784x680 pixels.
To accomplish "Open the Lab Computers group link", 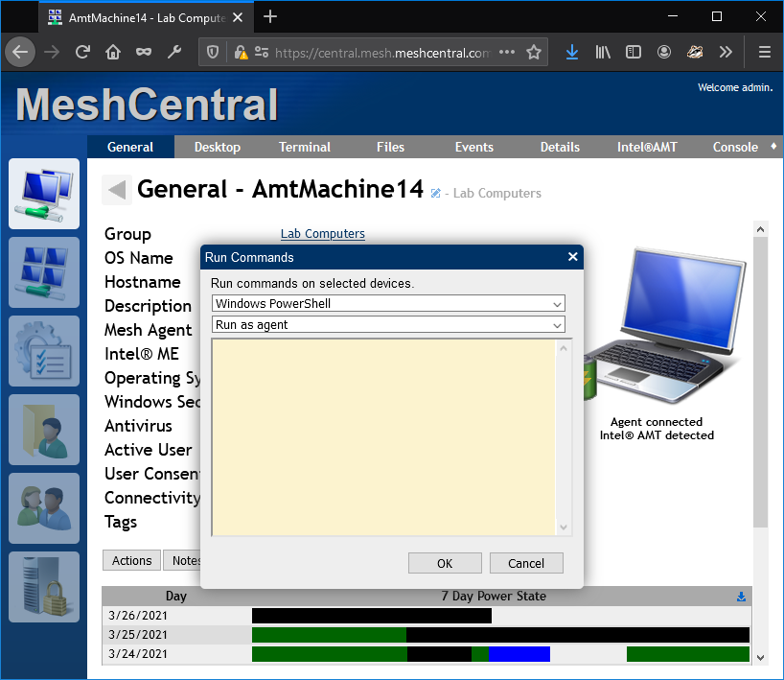I will click(x=322, y=234).
